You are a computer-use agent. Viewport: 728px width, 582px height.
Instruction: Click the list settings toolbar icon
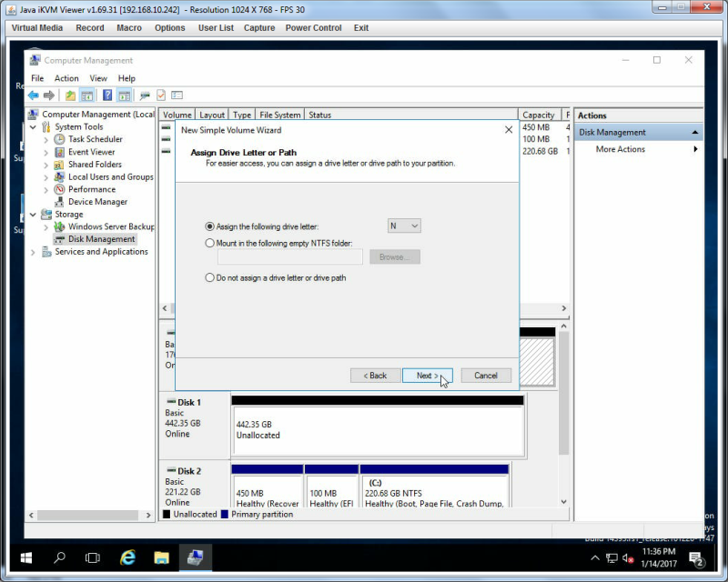coord(177,95)
